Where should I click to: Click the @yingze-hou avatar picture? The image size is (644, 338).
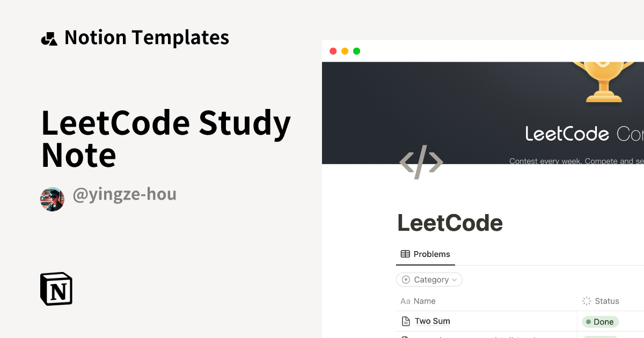[52, 199]
